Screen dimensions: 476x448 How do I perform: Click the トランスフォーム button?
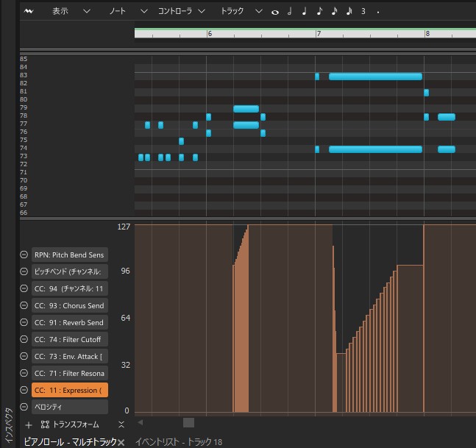point(72,424)
